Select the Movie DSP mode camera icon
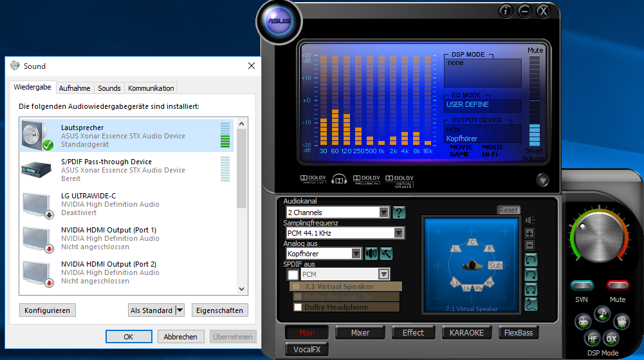This screenshot has width=644, height=360. [x=621, y=321]
